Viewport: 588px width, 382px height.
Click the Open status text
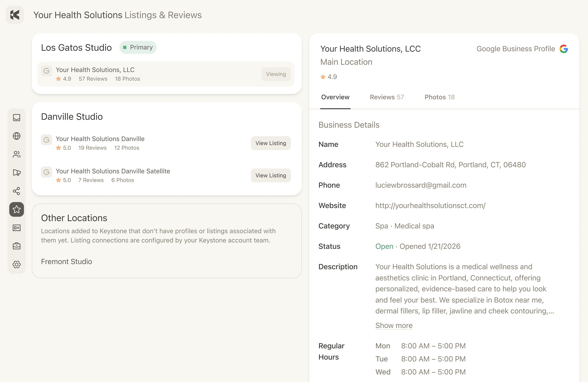tap(384, 246)
